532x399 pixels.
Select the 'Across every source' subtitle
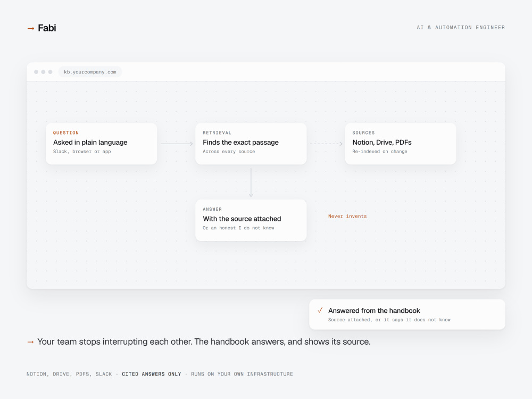tap(229, 152)
